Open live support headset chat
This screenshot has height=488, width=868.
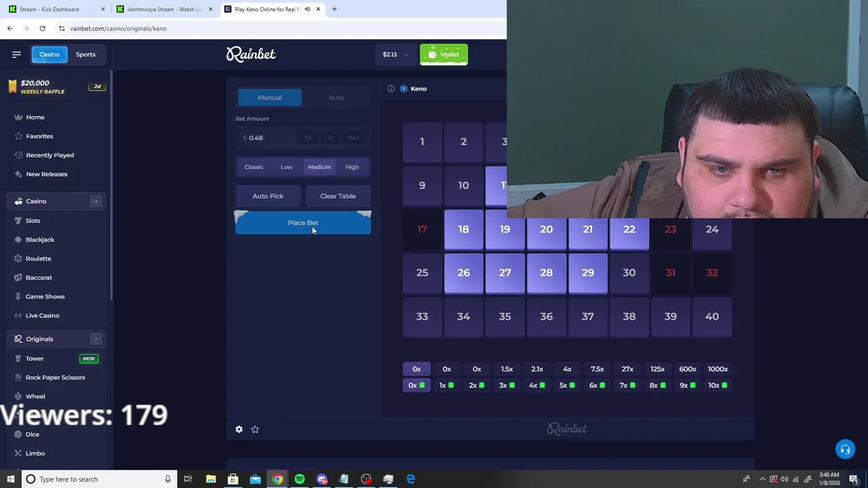(x=845, y=449)
